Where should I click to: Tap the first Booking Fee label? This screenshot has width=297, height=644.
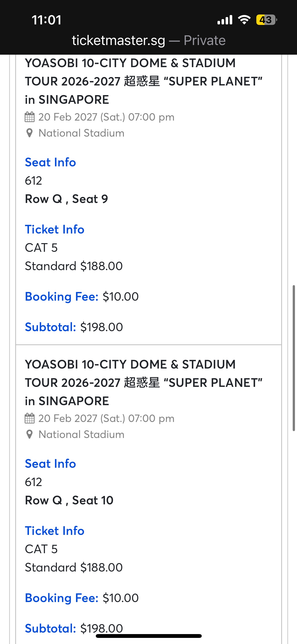[62, 297]
